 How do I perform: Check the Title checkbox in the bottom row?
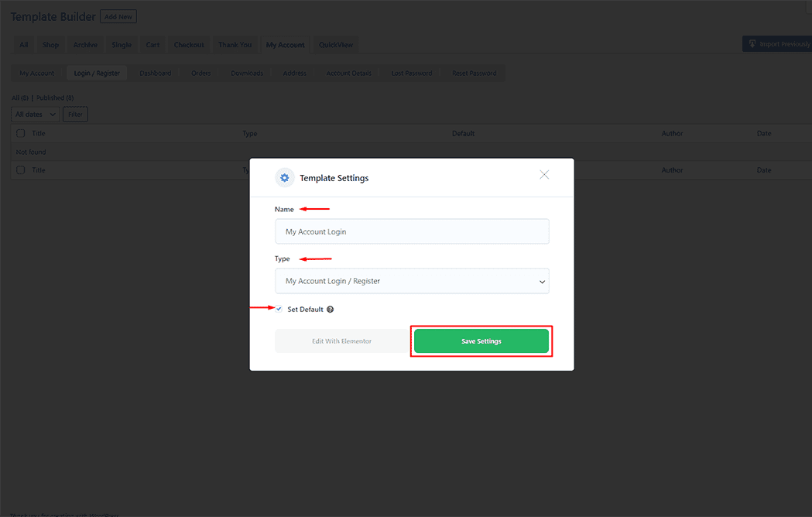click(x=19, y=169)
